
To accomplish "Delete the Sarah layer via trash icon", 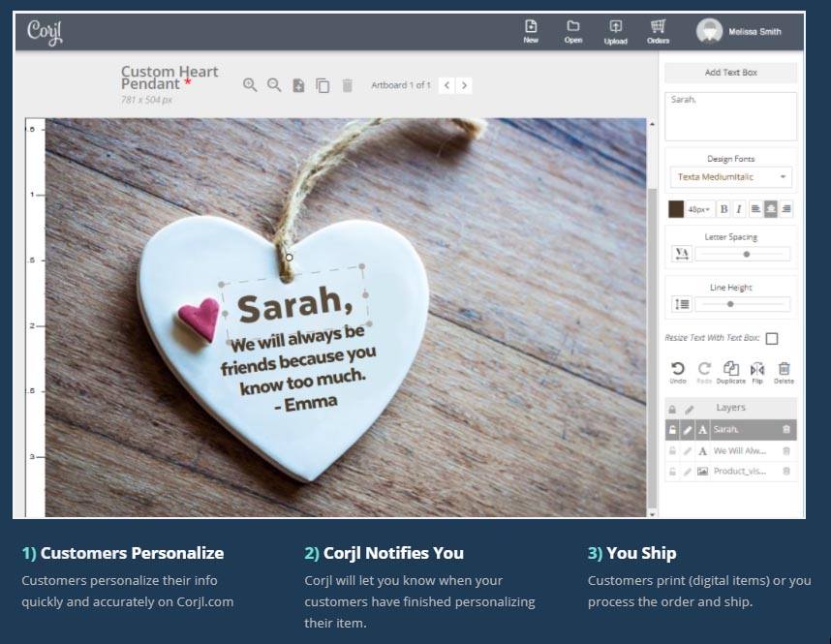I will point(786,429).
